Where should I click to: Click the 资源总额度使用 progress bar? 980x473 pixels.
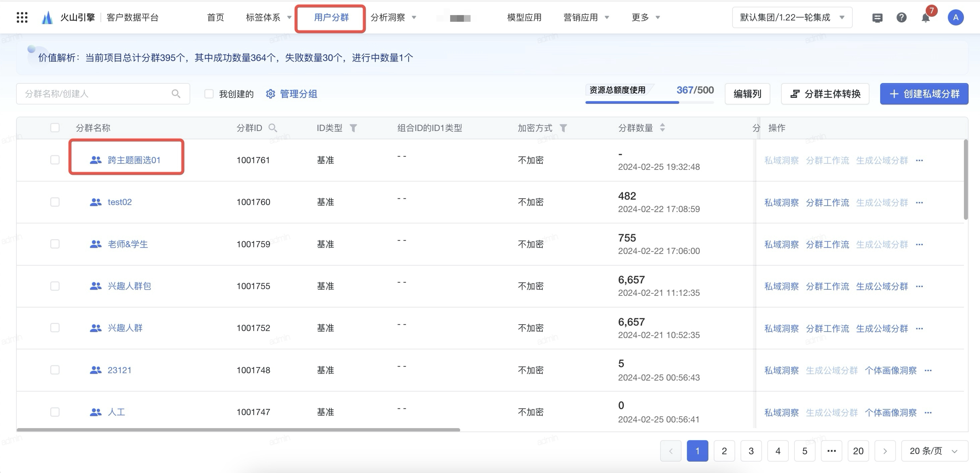click(x=649, y=102)
